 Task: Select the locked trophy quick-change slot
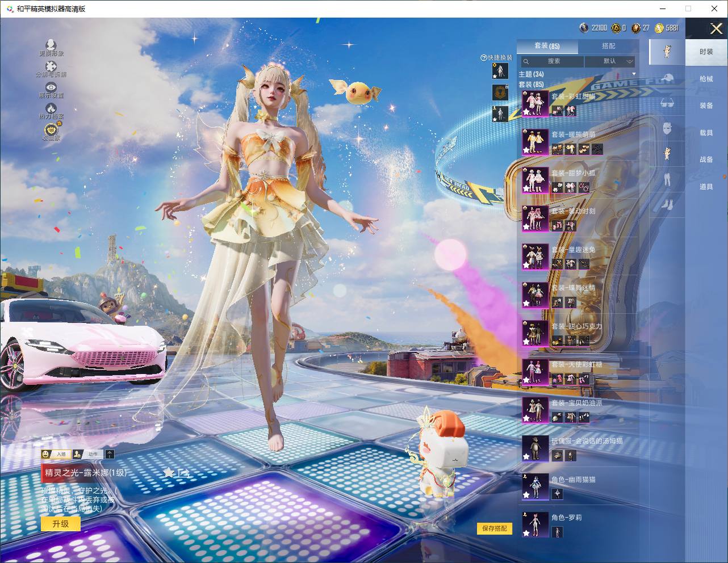coord(500,92)
